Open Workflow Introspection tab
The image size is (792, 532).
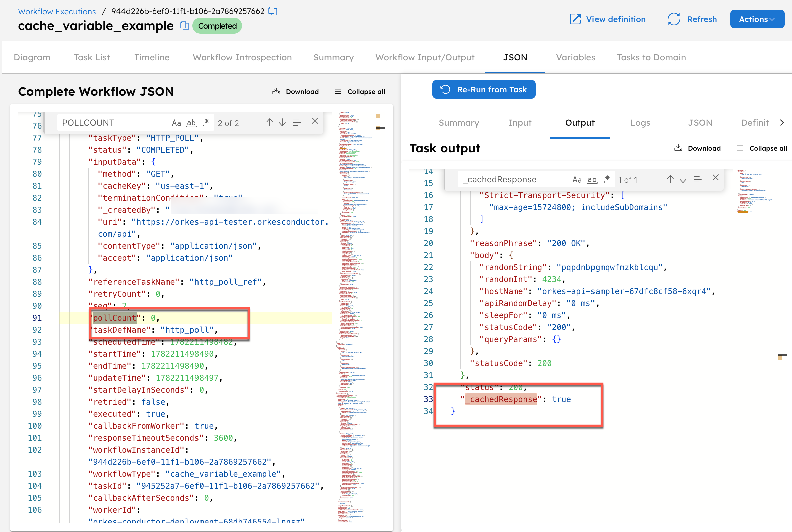(x=243, y=57)
